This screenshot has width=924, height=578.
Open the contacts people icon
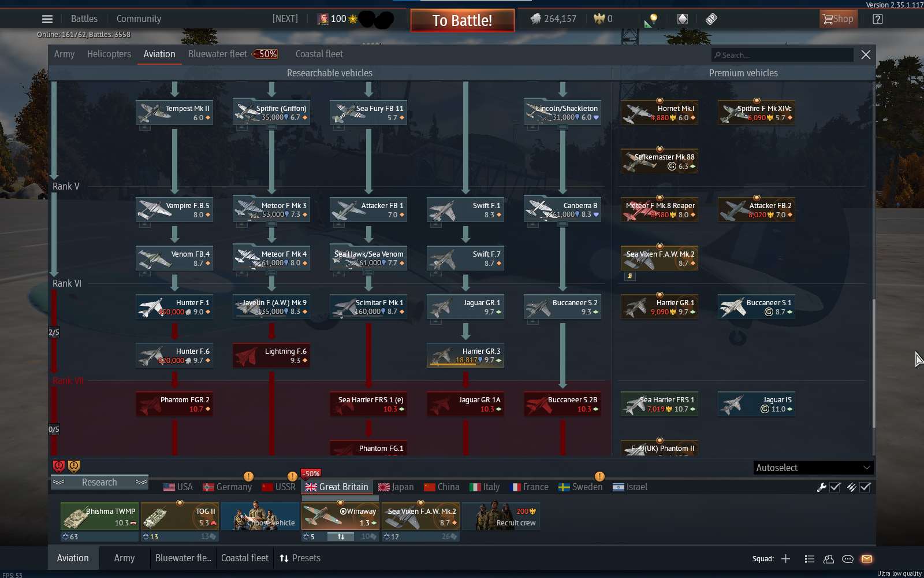click(x=829, y=559)
